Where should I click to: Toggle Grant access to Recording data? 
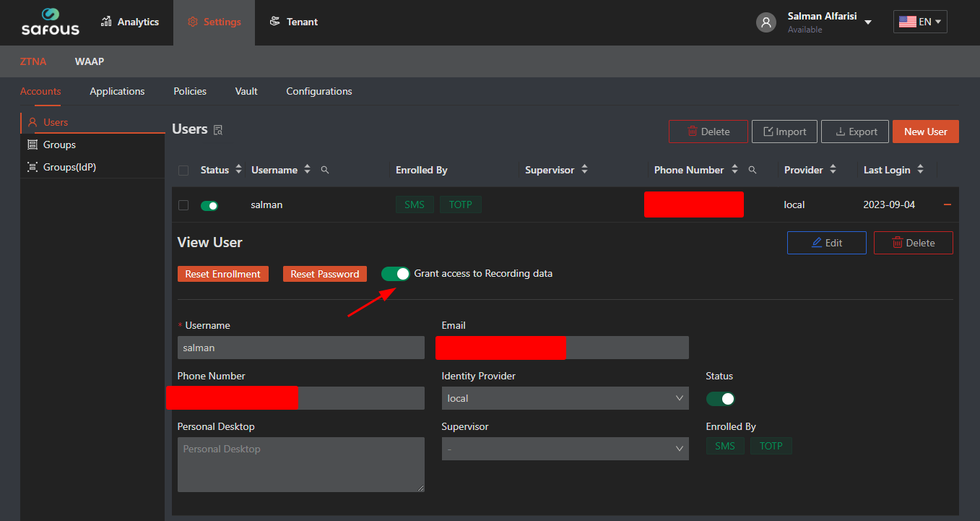pos(395,274)
